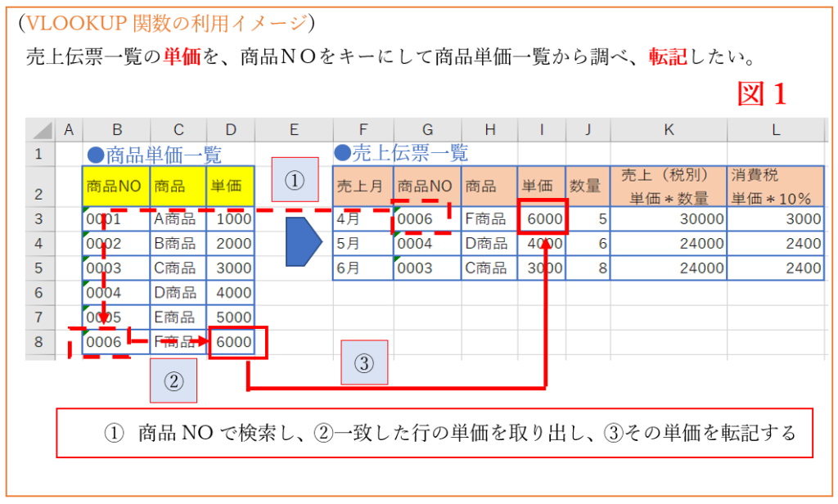Screen dimensions: 838x504
Task: Click row header 3
Action: (x=39, y=218)
